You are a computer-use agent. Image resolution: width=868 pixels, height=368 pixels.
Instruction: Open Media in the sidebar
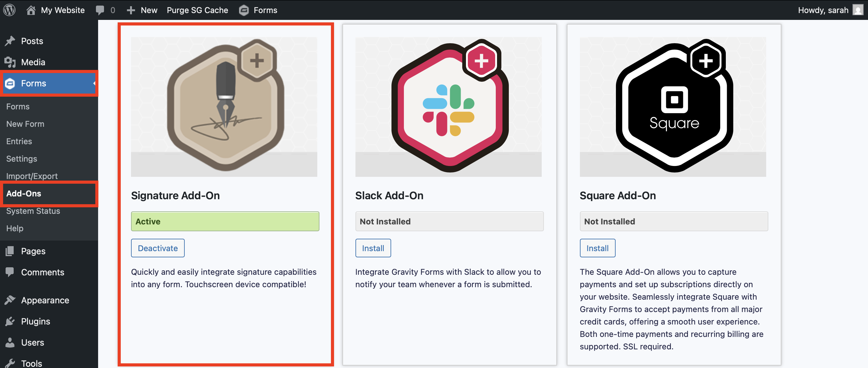[33, 62]
